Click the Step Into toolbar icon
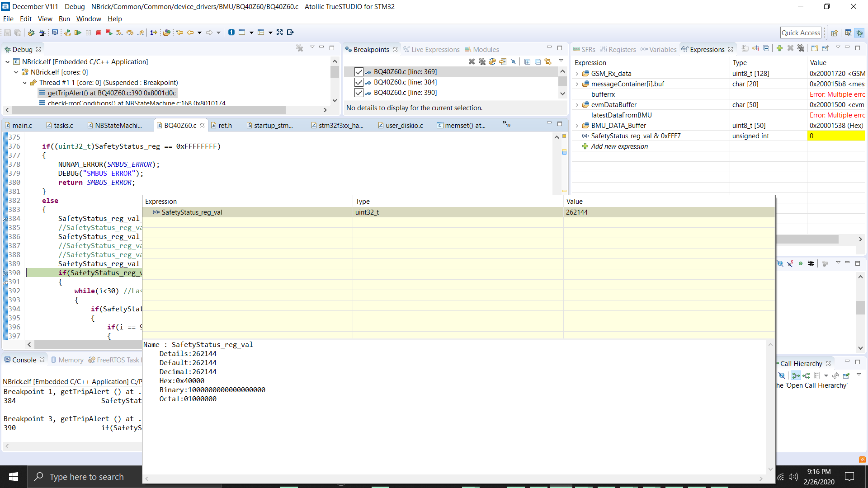 coord(119,33)
